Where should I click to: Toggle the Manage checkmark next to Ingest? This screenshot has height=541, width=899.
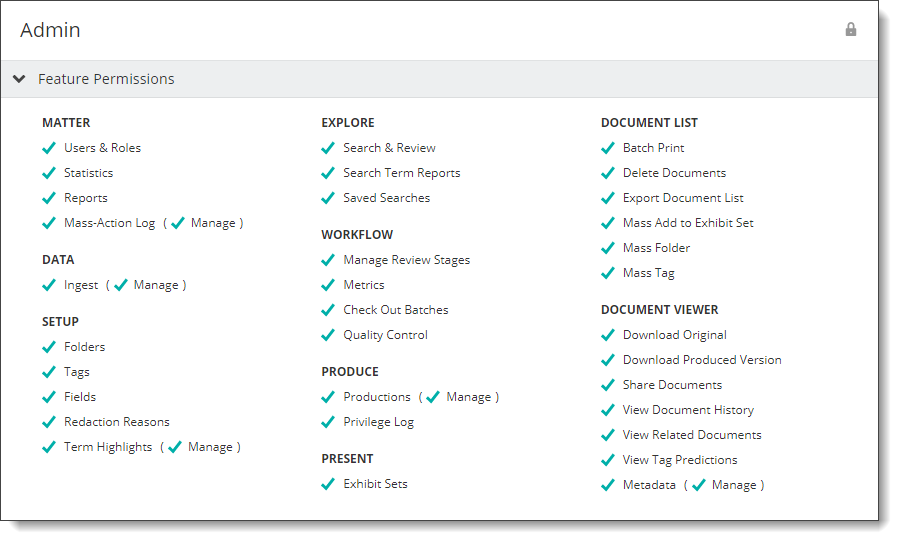(x=120, y=285)
